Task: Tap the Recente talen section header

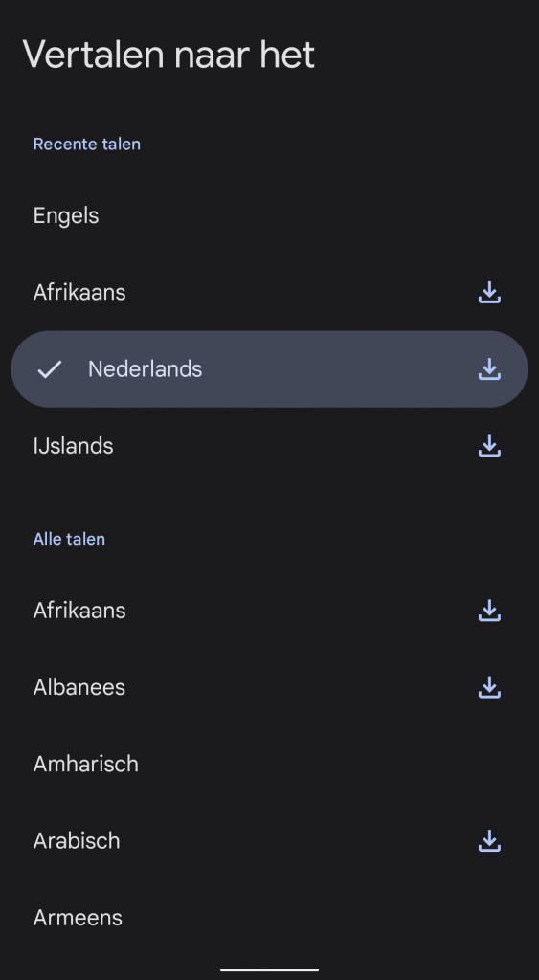Action: pyautogui.click(x=87, y=144)
